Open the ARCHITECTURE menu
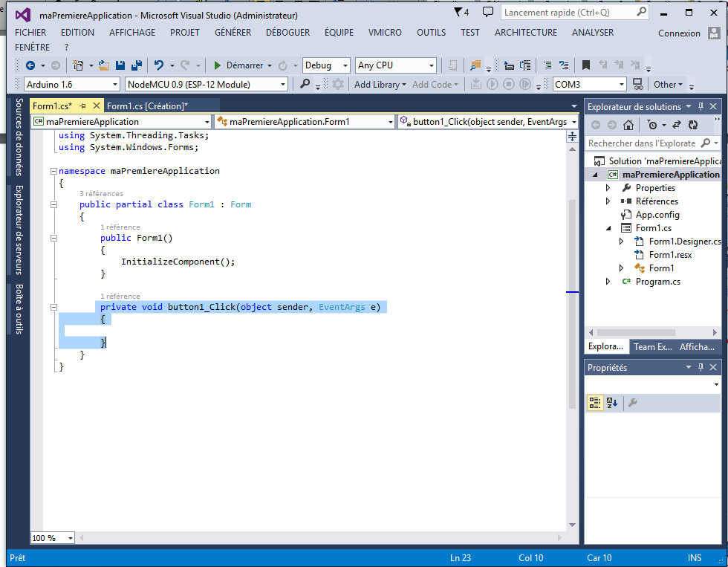728x567 pixels. 526,33
